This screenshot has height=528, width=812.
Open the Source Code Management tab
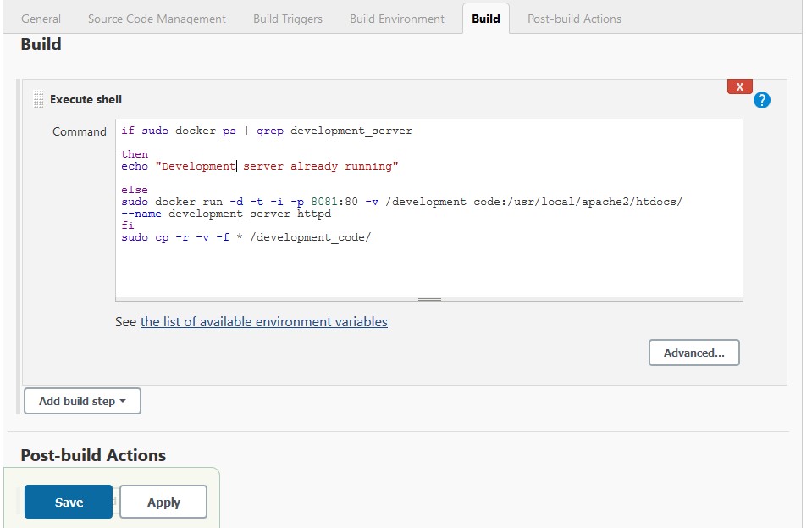[x=157, y=19]
